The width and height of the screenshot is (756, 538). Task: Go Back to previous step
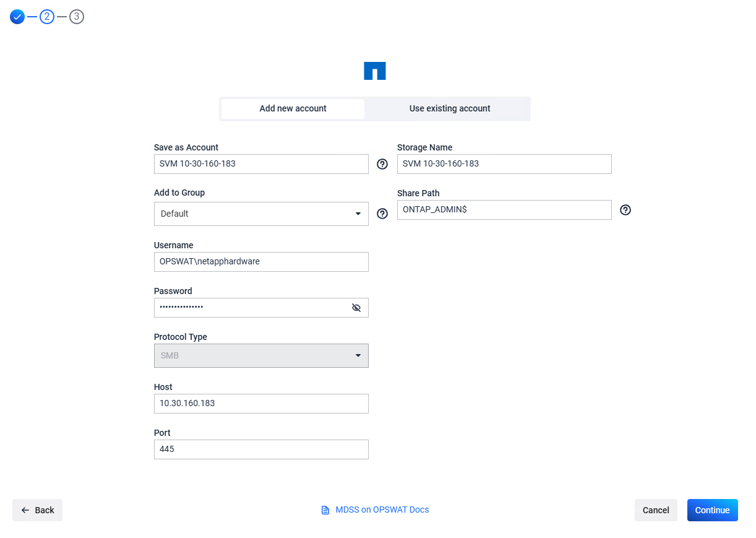point(37,510)
